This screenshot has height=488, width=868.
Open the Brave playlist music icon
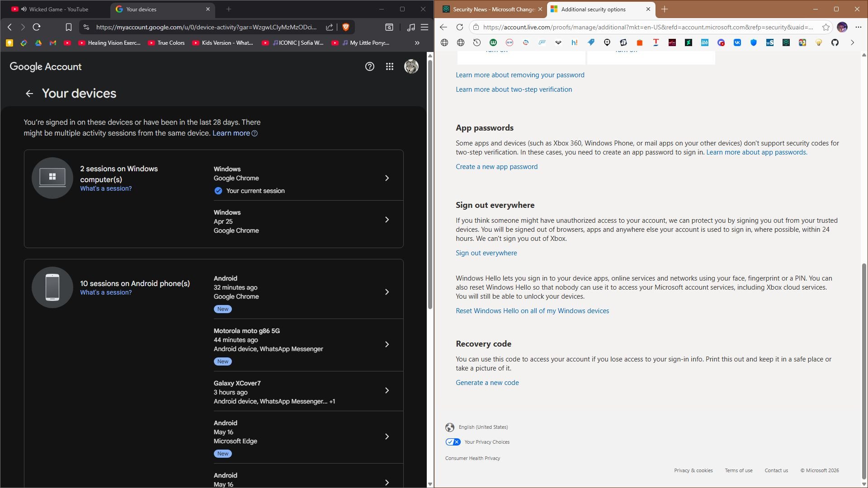tap(411, 27)
